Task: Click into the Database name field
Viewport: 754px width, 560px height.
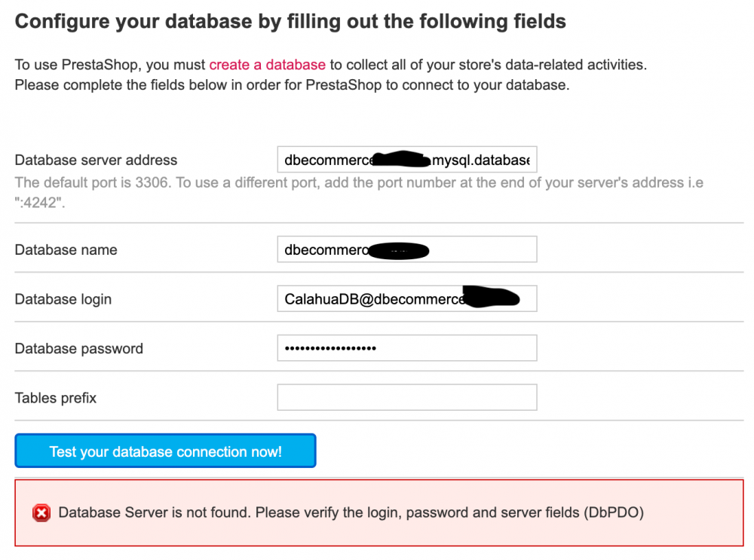Action: pyautogui.click(x=406, y=249)
